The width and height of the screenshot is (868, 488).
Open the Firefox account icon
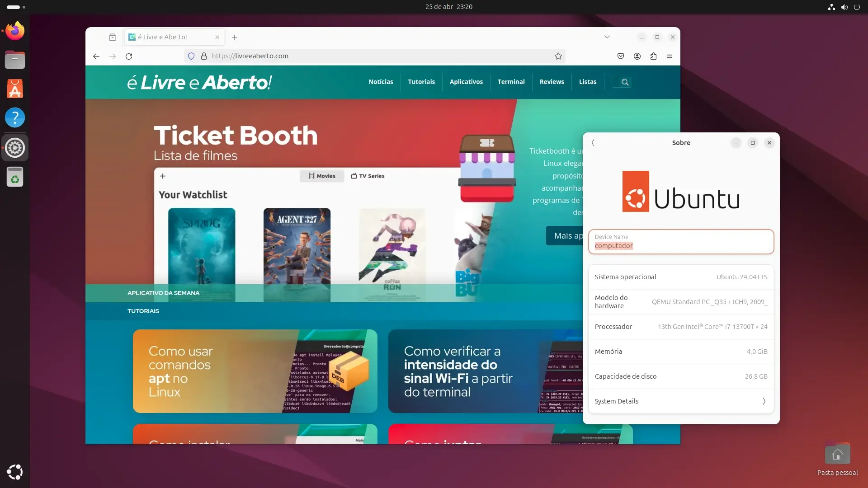[637, 56]
